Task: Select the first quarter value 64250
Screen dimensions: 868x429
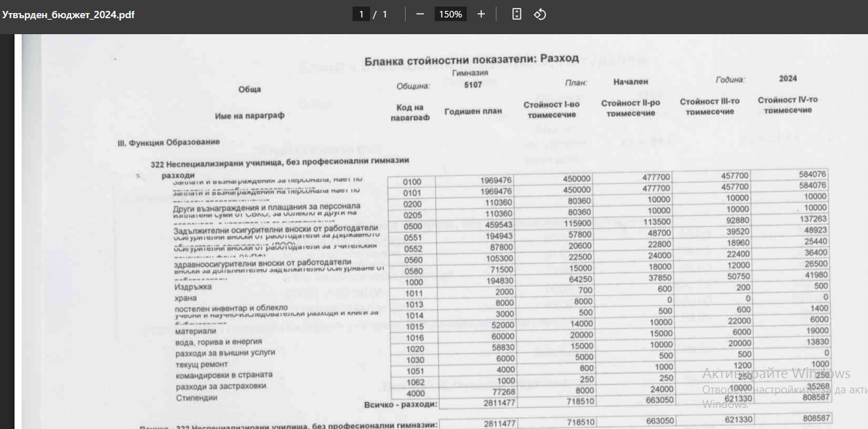Action: pos(581,281)
